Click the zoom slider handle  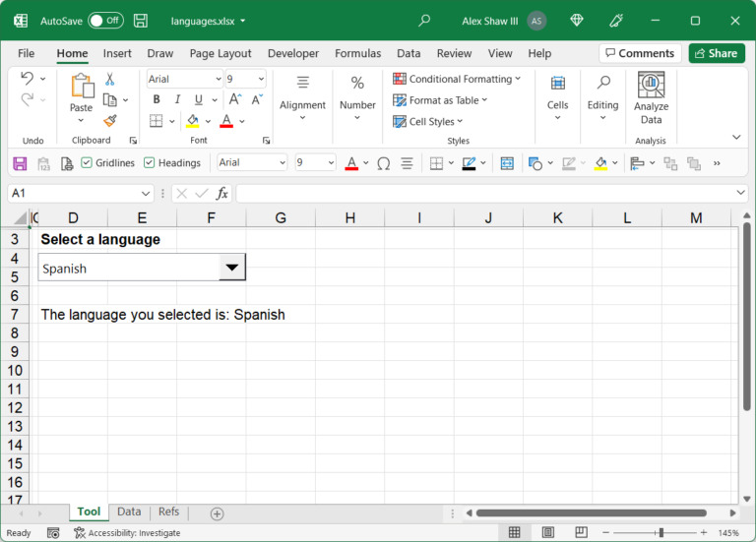coord(661,532)
